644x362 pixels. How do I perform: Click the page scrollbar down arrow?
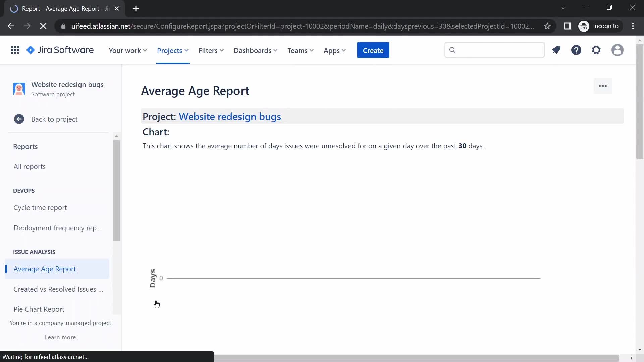(x=640, y=350)
